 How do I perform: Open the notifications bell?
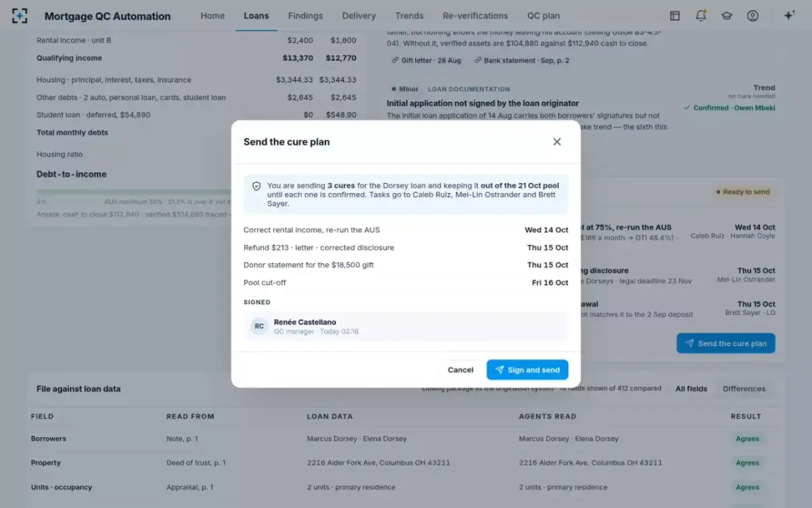701,16
